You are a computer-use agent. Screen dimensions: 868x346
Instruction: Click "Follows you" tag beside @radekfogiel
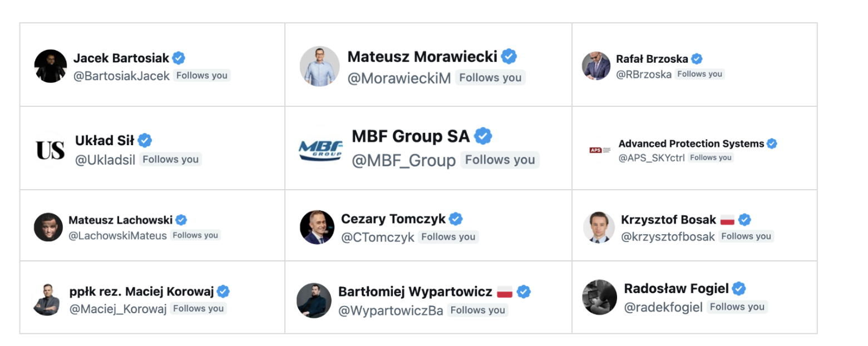[737, 307]
